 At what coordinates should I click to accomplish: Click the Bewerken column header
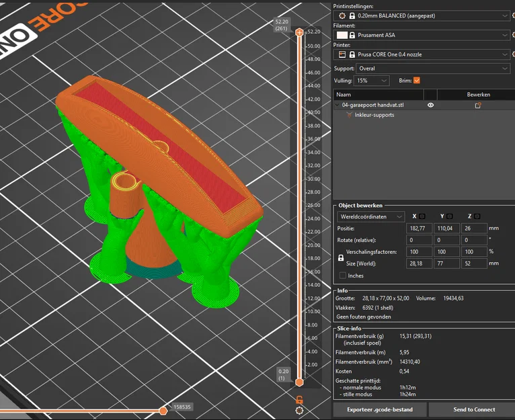click(x=478, y=95)
